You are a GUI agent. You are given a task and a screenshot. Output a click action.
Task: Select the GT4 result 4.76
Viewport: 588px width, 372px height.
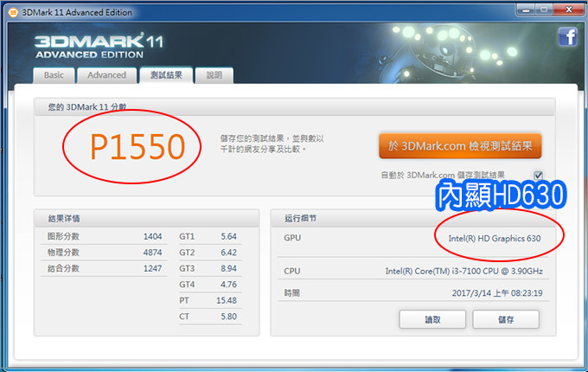click(229, 285)
